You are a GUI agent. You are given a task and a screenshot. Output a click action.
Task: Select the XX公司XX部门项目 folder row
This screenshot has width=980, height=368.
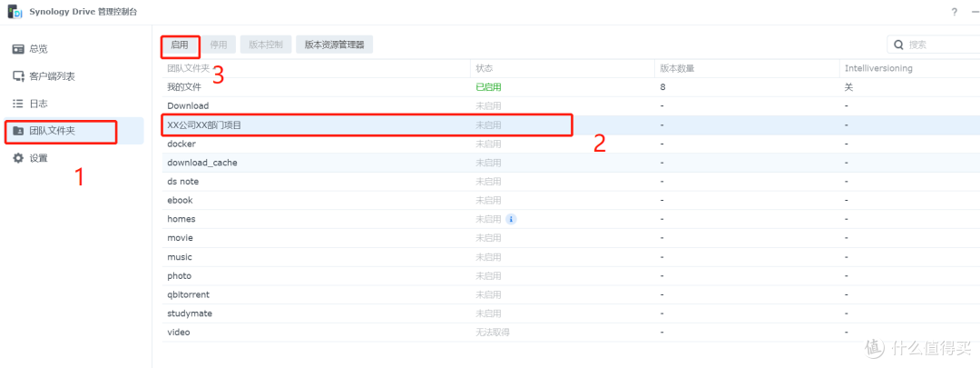(x=572, y=125)
